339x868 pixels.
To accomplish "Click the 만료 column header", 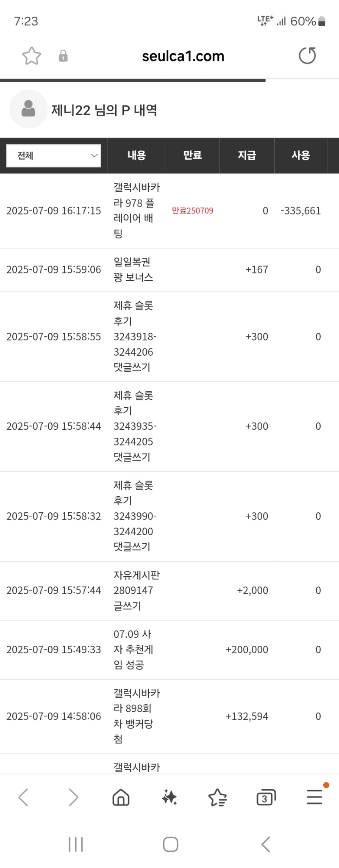I will pos(192,155).
